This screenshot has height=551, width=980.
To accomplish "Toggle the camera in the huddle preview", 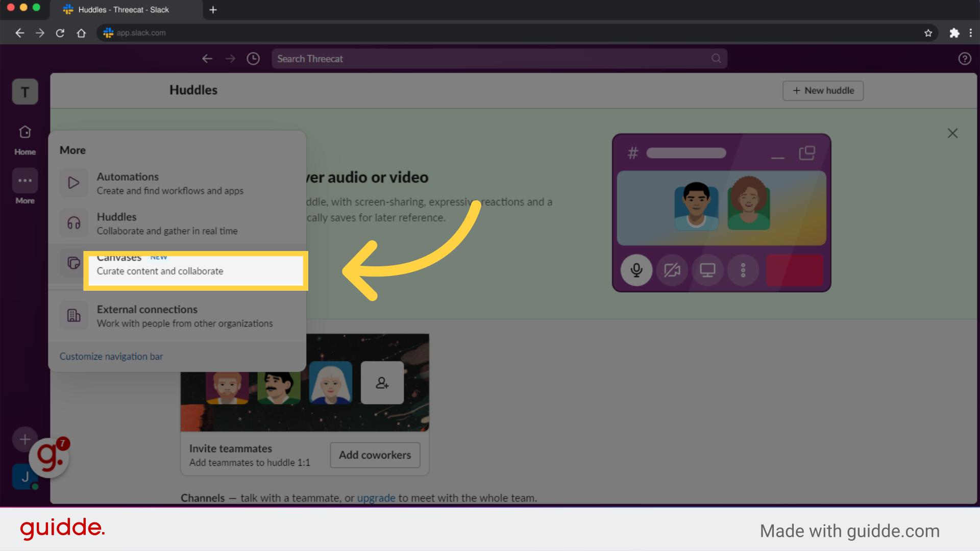I will pos(672,270).
